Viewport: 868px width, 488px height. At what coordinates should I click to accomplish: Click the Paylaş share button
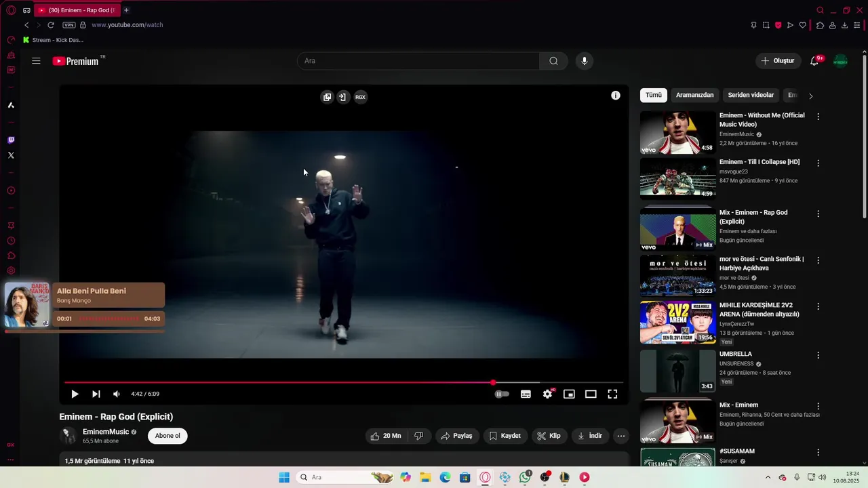pyautogui.click(x=456, y=436)
